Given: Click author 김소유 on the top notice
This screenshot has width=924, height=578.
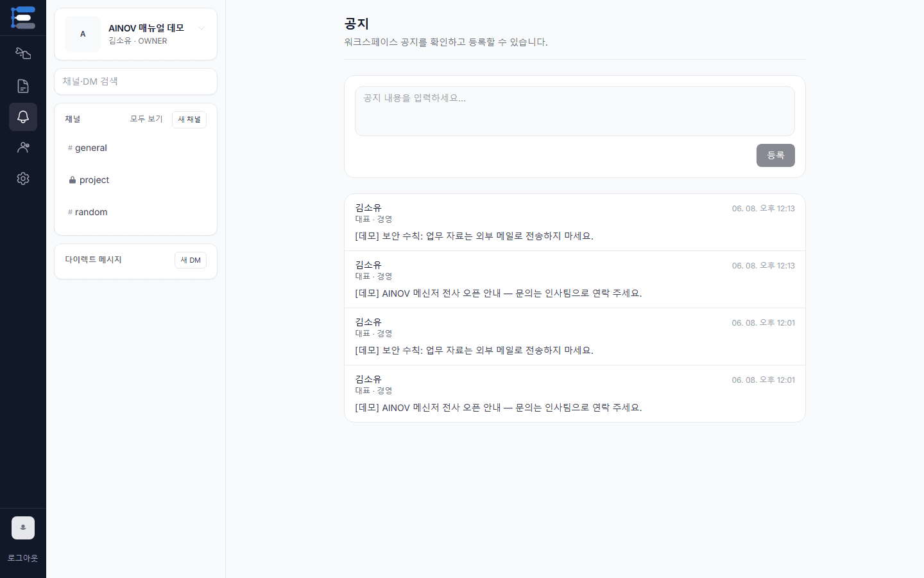Looking at the screenshot, I should point(368,208).
